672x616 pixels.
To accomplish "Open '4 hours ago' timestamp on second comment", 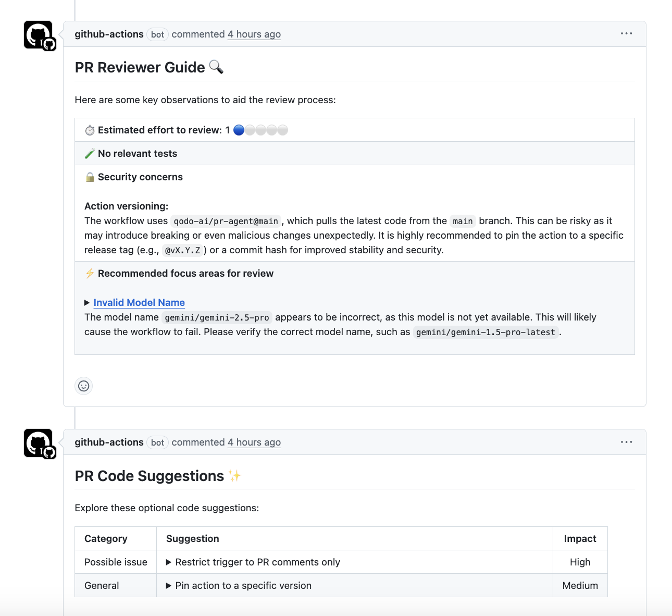I will (x=254, y=442).
